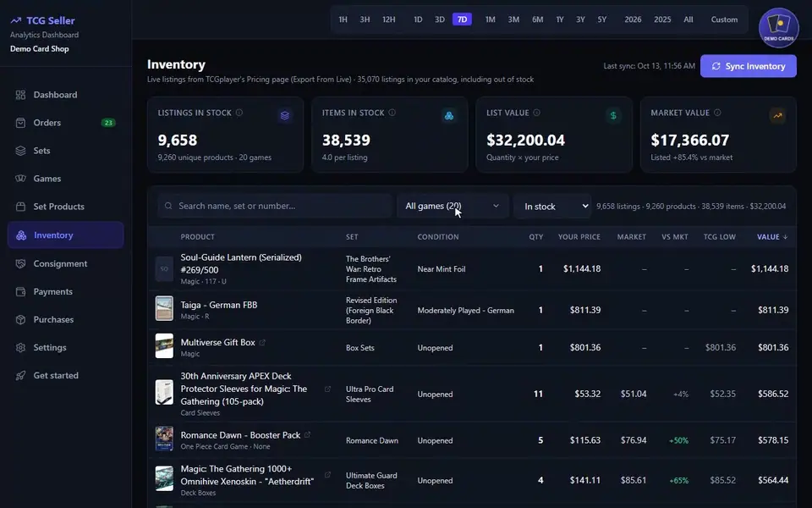Click the Qty column header
The image size is (812, 508).
click(536, 237)
